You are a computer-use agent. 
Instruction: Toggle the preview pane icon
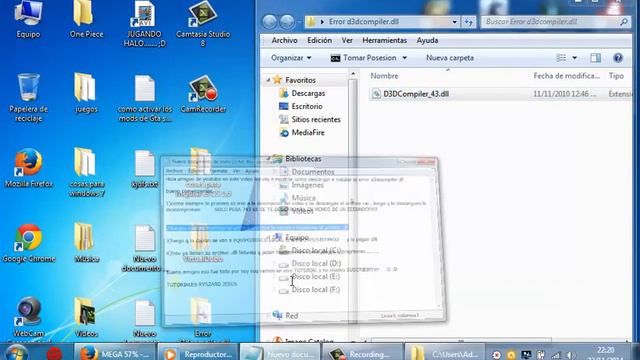point(596,58)
